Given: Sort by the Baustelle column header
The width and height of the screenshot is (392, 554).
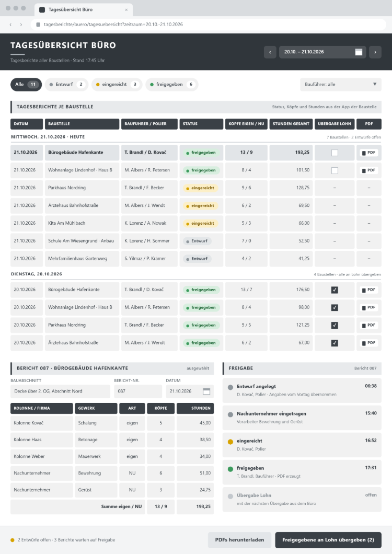Looking at the screenshot, I should pyautogui.click(x=82, y=124).
